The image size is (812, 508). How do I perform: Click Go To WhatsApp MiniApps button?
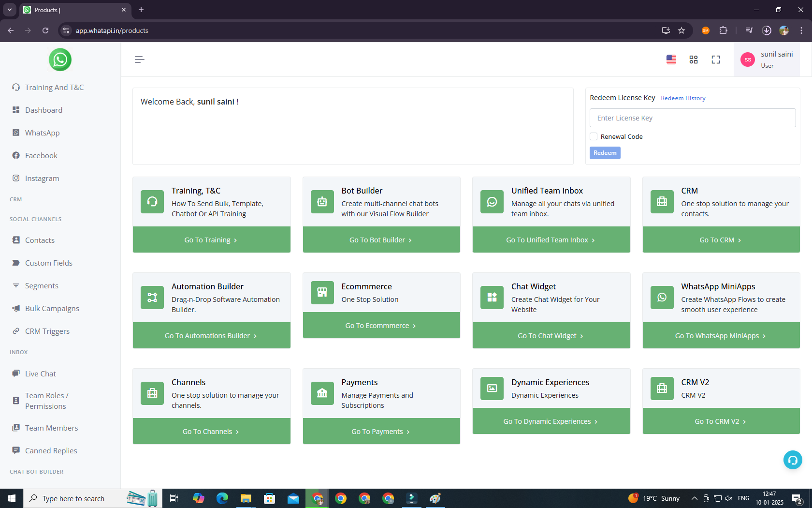coord(721,335)
